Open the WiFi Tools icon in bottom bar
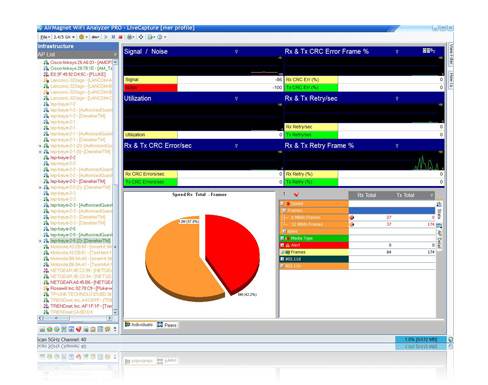 (x=108, y=329)
